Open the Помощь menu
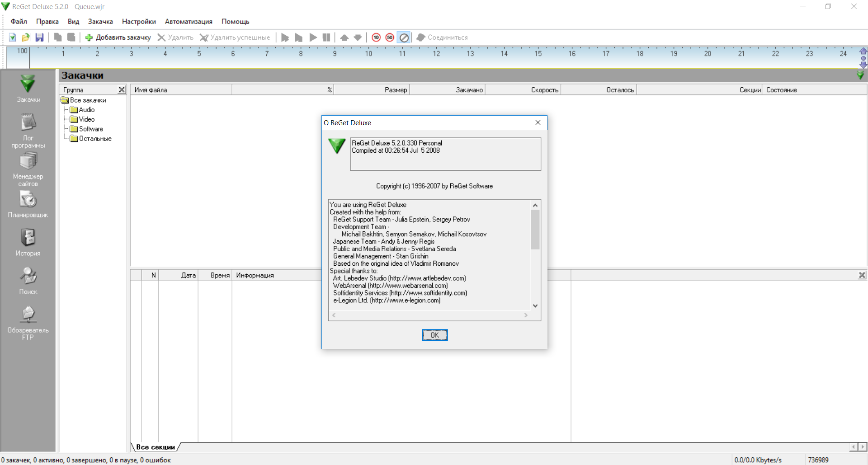This screenshot has width=868, height=465. point(235,21)
